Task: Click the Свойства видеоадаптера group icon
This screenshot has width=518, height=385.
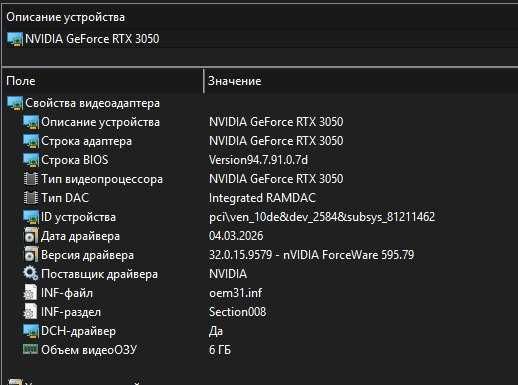Action: (15, 103)
